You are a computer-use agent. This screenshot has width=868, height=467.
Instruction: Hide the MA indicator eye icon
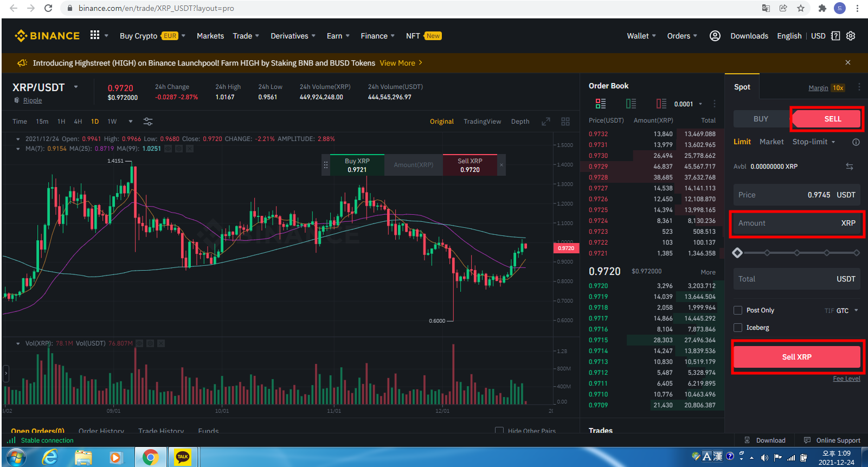click(168, 149)
